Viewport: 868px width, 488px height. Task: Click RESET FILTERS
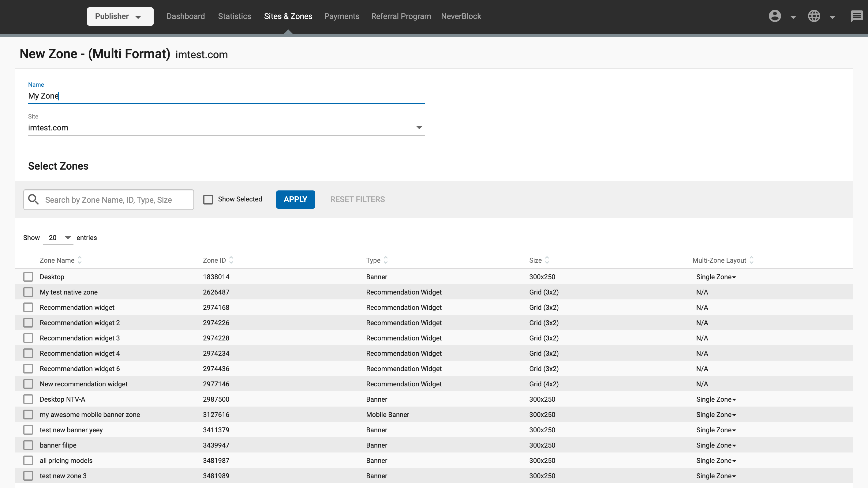pos(357,200)
